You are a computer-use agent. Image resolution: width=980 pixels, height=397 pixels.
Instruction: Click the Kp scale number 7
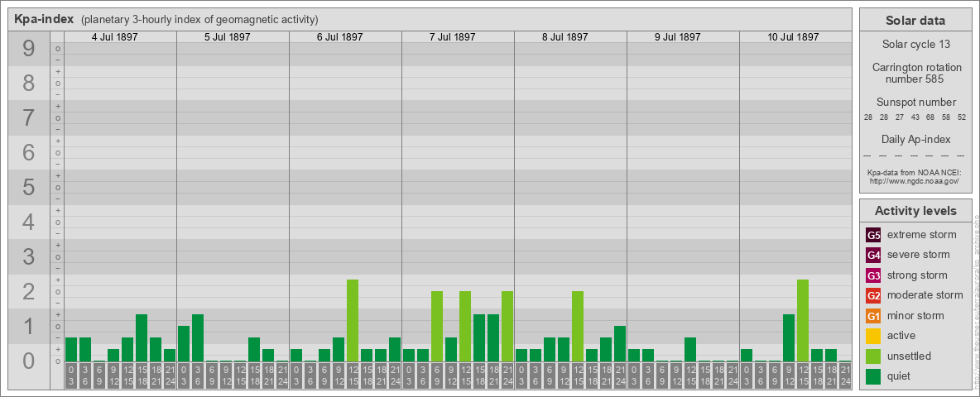[x=29, y=118]
